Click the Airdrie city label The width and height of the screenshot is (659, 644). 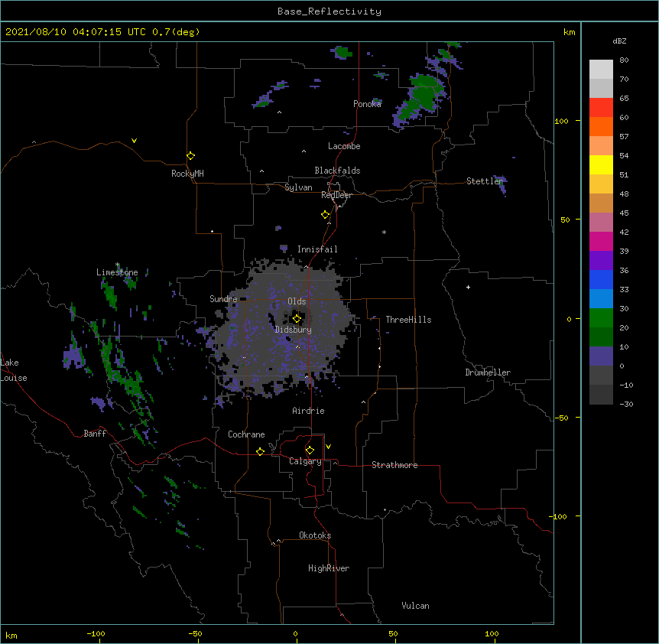(x=309, y=411)
